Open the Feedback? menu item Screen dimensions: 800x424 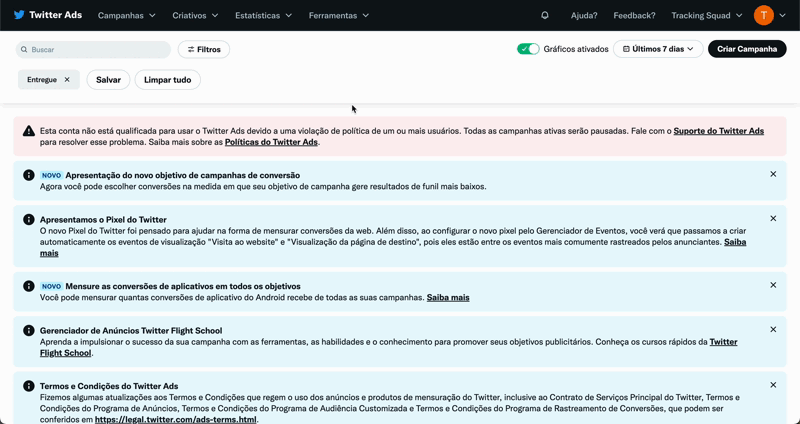(x=634, y=15)
